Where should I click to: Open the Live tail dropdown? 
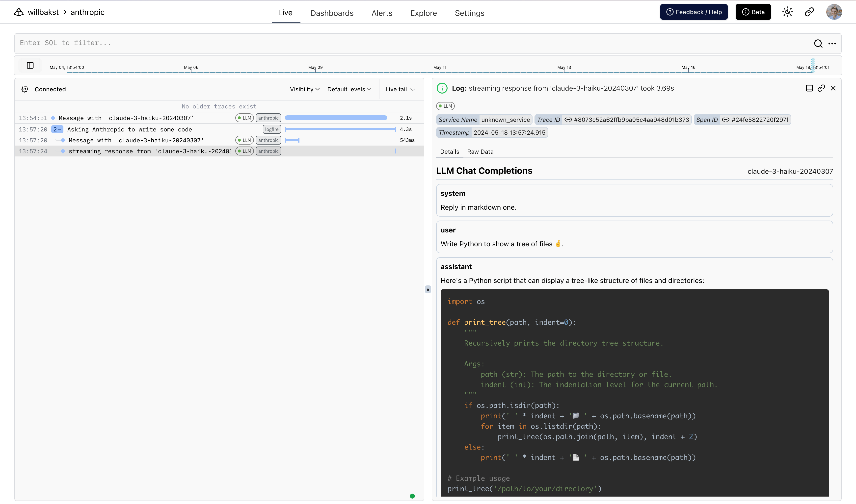coord(400,89)
